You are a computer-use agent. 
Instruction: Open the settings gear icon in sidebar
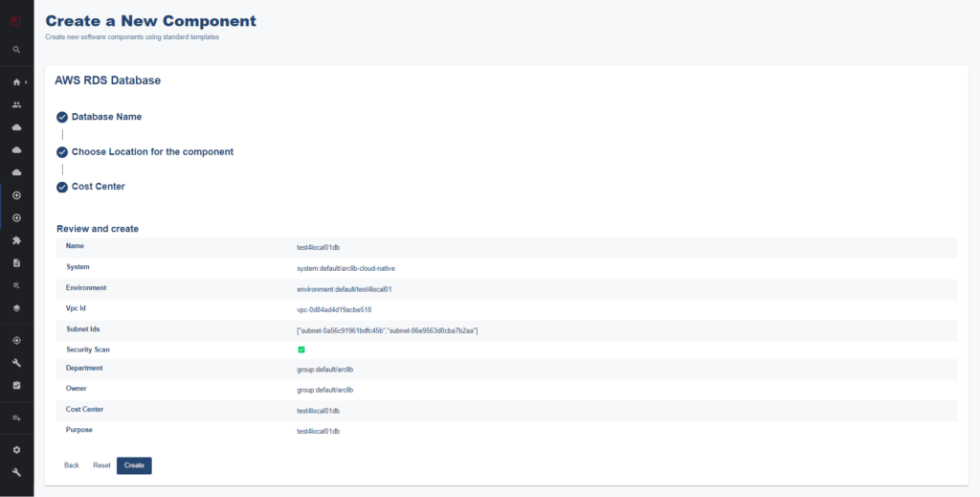16,449
